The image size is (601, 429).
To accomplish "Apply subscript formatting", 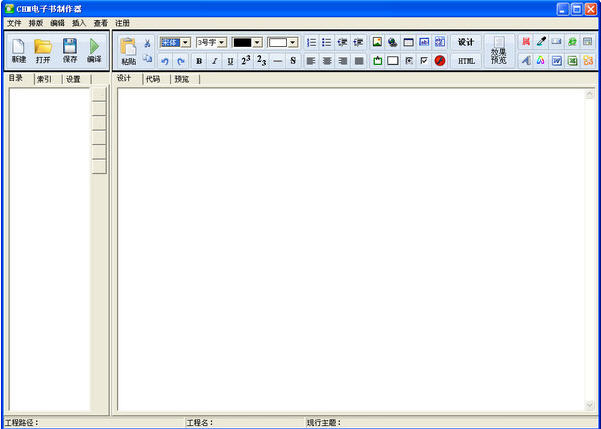I will click(261, 61).
